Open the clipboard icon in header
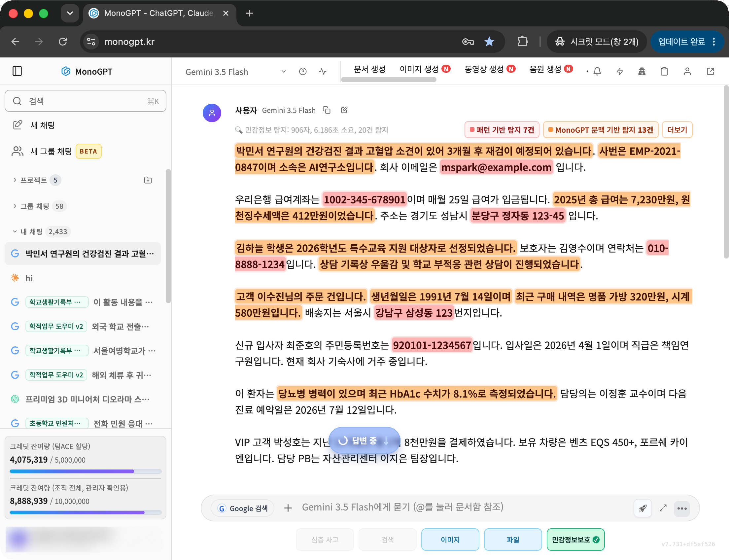 click(664, 71)
